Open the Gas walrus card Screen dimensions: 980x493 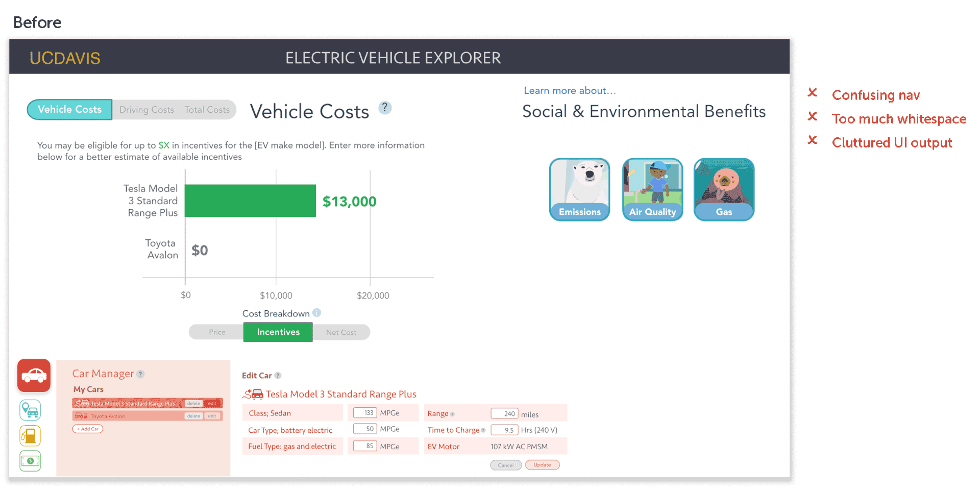click(724, 189)
